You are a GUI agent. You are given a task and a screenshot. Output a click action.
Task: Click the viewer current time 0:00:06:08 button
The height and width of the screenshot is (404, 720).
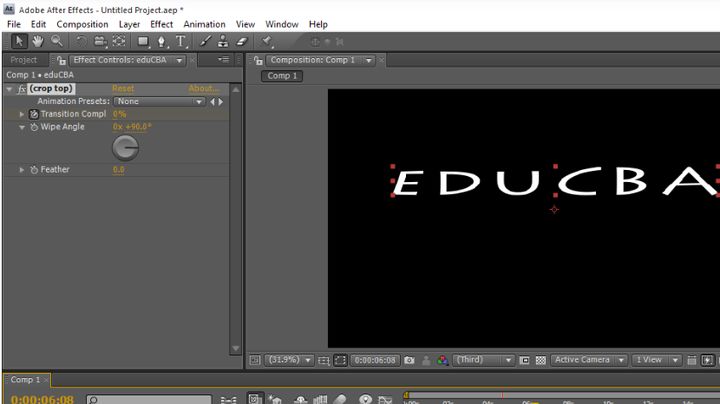[375, 360]
